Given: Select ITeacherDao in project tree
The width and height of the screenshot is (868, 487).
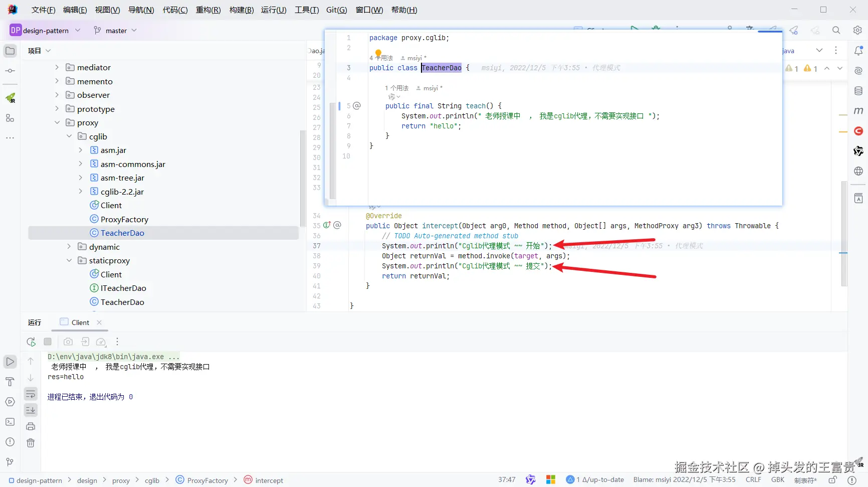Looking at the screenshot, I should coord(123,288).
